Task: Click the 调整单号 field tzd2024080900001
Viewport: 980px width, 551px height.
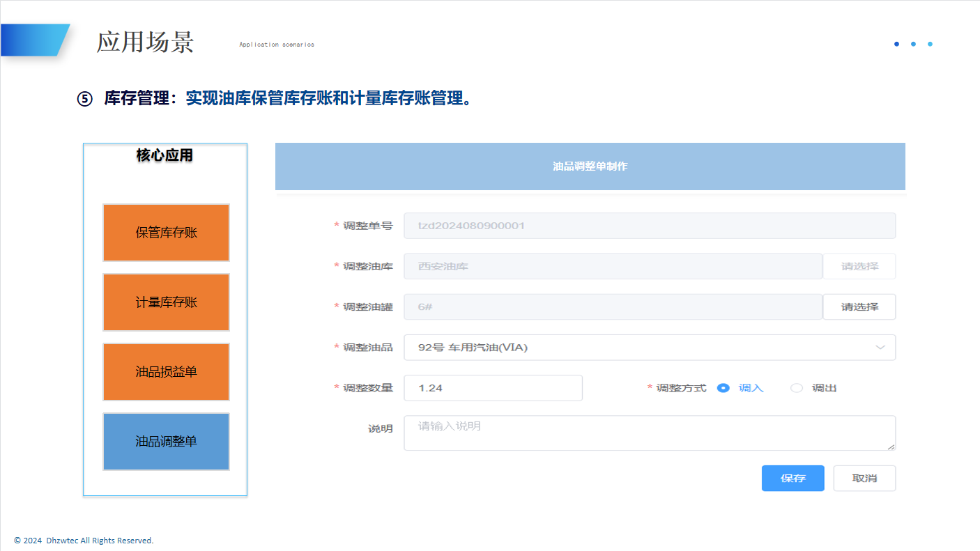Action: coord(650,226)
